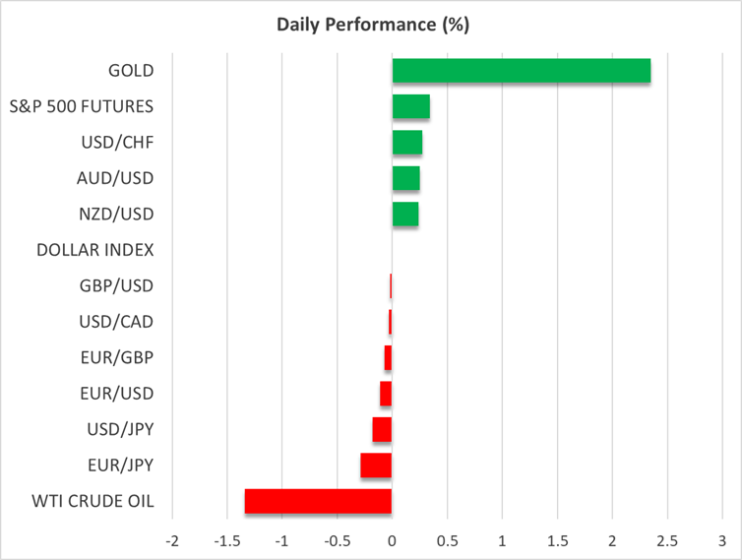Click the 0 value on horizontal axis
The image size is (742, 560).
(x=392, y=541)
